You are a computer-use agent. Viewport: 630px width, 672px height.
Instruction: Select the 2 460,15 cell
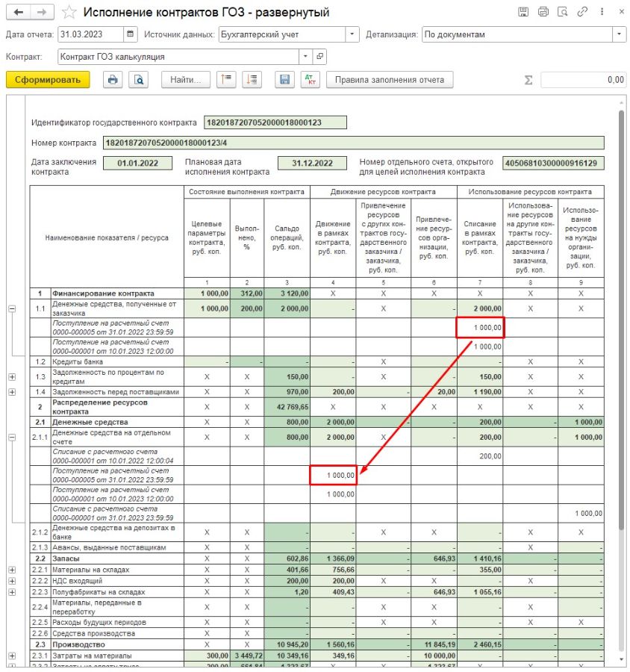(480, 644)
